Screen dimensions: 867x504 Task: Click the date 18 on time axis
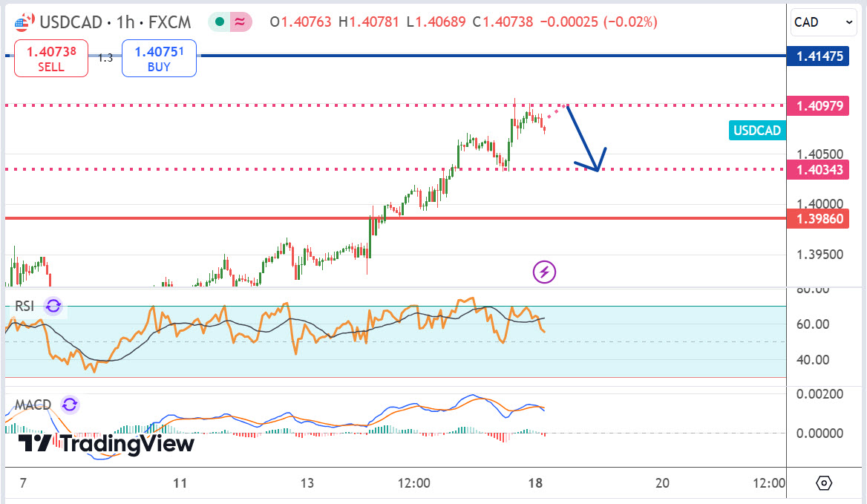click(536, 483)
